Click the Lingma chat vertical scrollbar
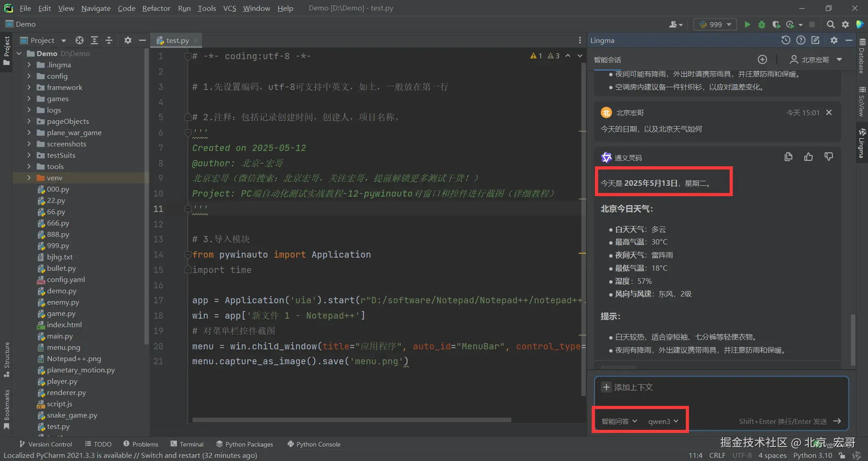The image size is (868, 461). [x=853, y=340]
